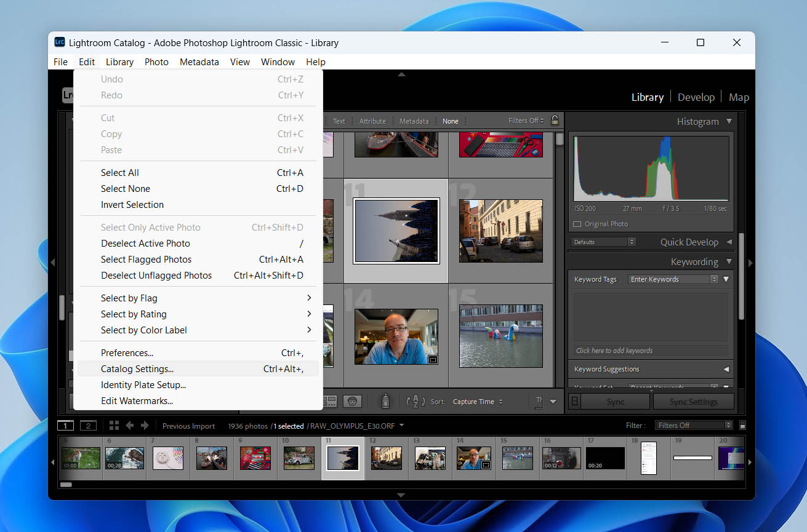Open the Window menu
This screenshot has width=807, height=532.
tap(278, 62)
